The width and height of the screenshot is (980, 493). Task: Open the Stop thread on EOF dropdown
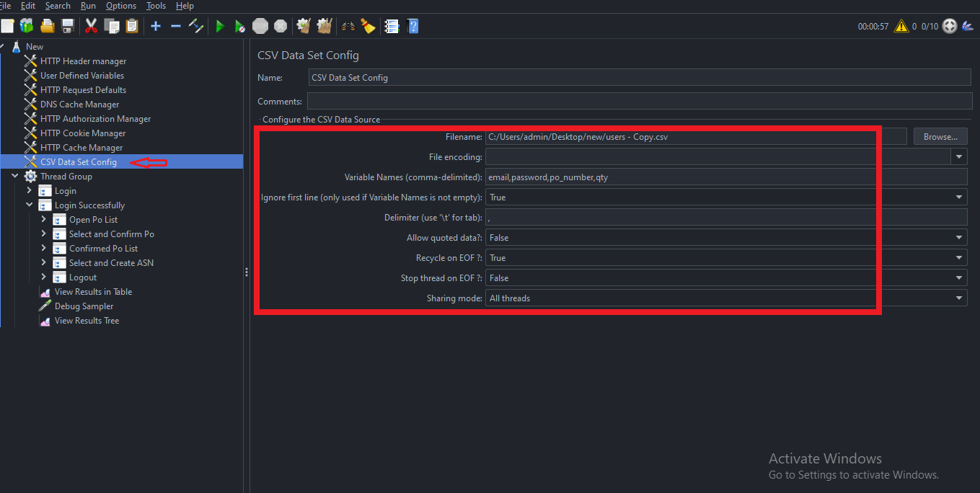(x=960, y=277)
